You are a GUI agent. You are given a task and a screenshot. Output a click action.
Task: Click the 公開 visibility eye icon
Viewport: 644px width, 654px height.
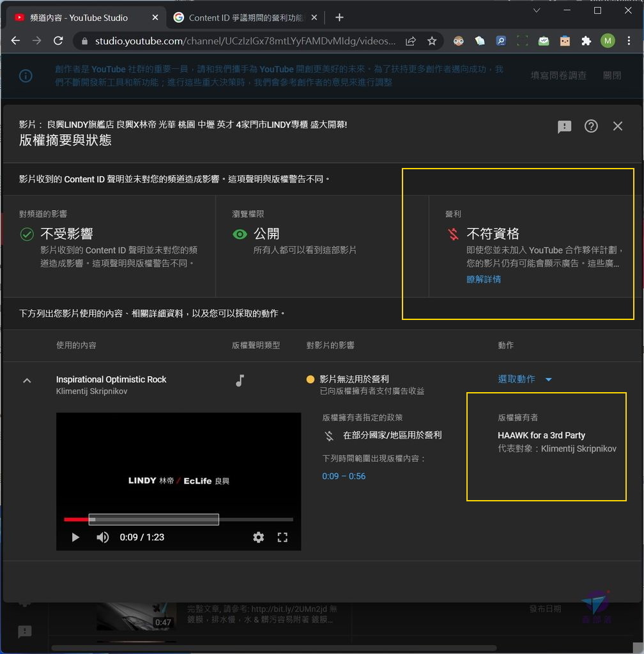(x=240, y=234)
